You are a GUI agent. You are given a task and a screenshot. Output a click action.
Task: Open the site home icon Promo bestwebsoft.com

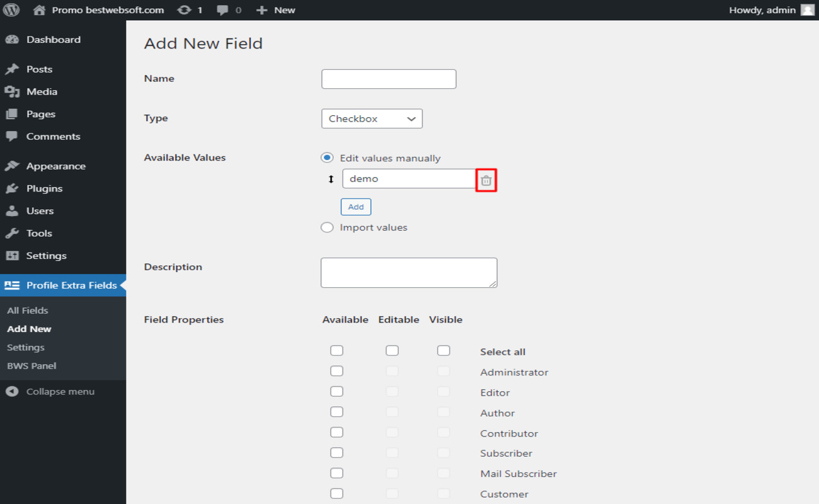(x=39, y=10)
